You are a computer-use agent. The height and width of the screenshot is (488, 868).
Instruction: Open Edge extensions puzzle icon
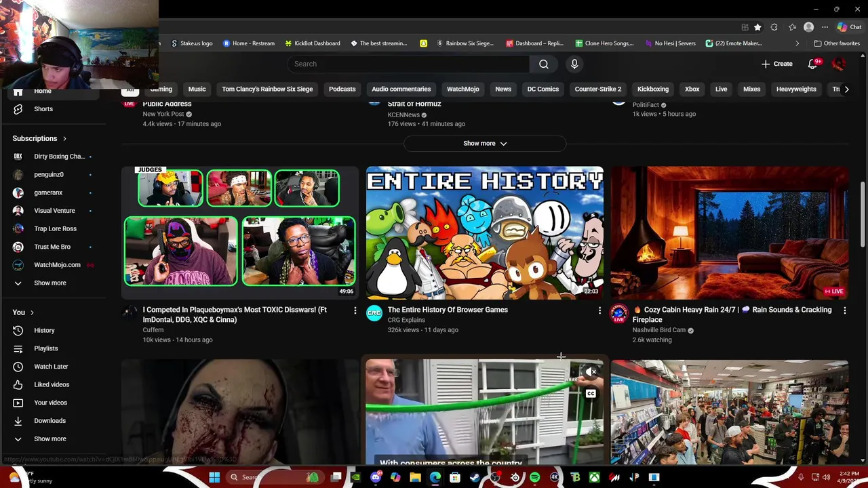[774, 27]
